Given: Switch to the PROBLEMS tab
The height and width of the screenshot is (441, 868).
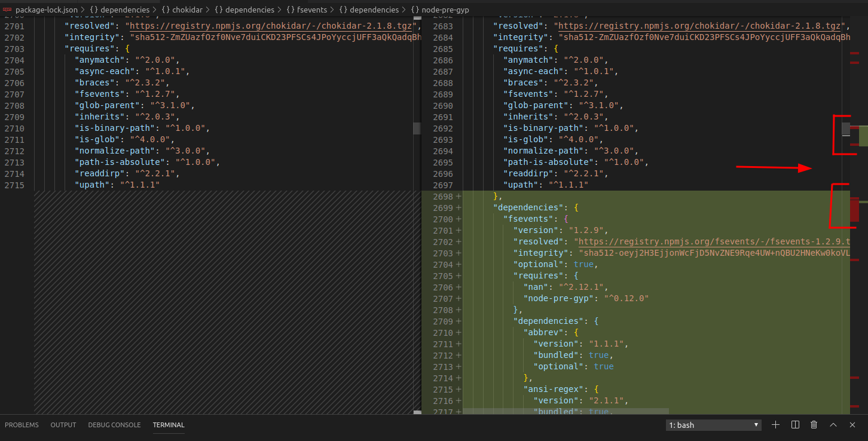Looking at the screenshot, I should pos(22,425).
